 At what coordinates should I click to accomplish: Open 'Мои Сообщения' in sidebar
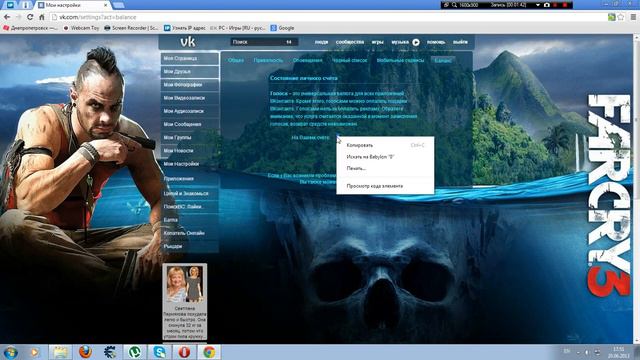[x=190, y=124]
